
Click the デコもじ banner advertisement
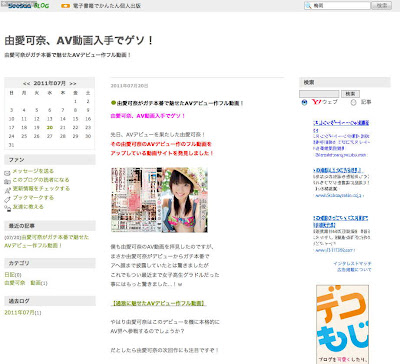342,324
